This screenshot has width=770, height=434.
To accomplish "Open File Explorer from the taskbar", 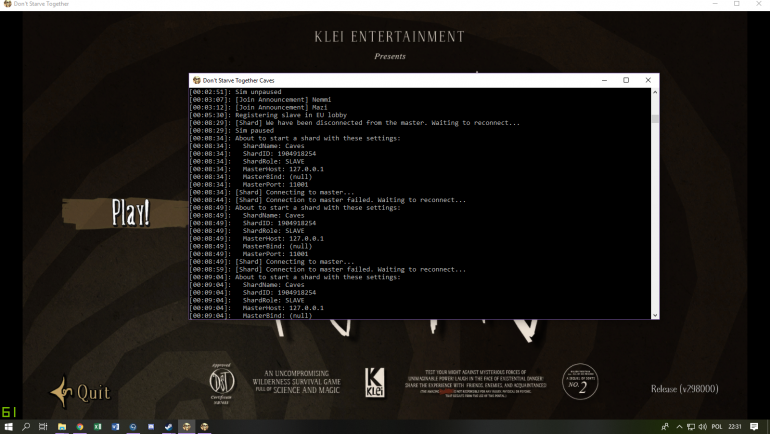I will tap(62, 427).
